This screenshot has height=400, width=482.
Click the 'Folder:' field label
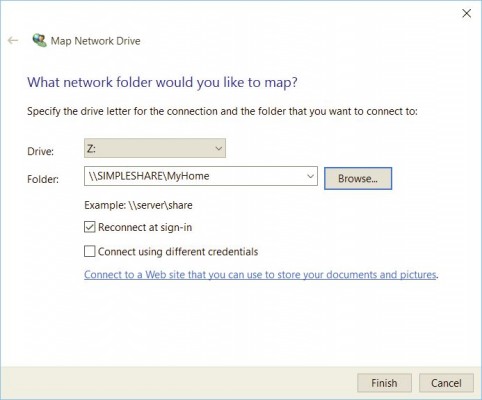(x=43, y=179)
